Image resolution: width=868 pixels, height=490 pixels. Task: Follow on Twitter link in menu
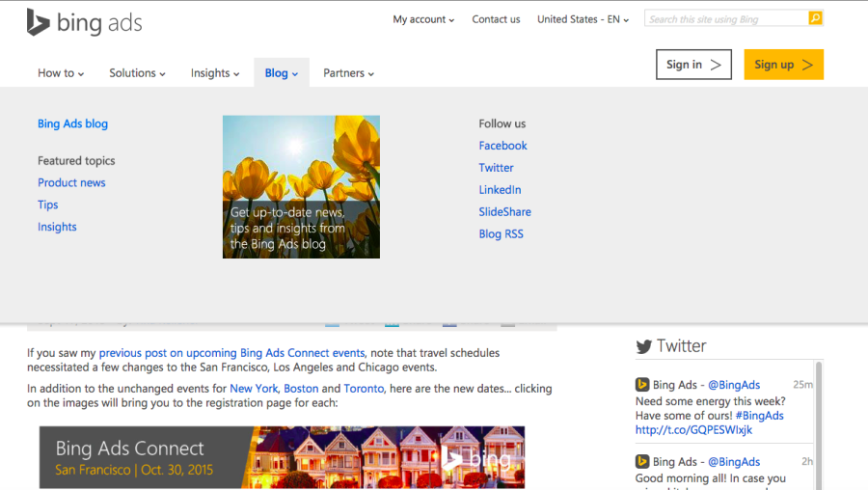tap(496, 168)
